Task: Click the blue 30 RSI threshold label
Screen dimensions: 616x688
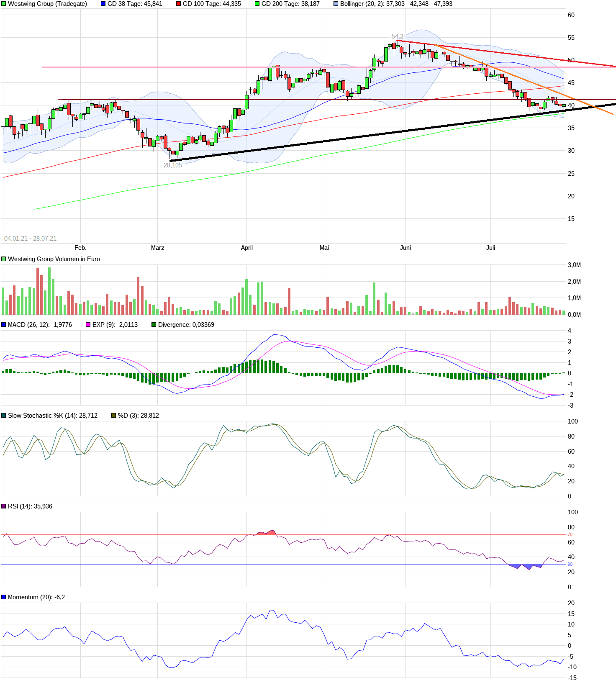Action: coord(570,565)
